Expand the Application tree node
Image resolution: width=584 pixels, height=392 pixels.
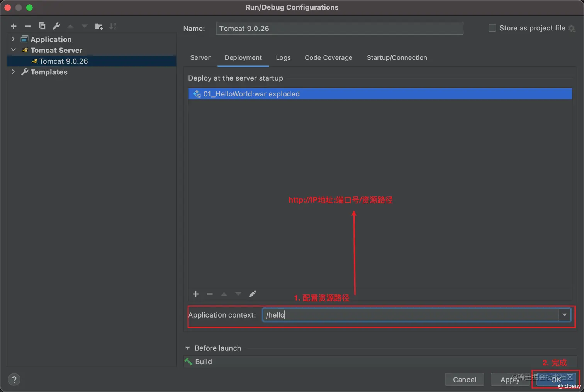13,39
